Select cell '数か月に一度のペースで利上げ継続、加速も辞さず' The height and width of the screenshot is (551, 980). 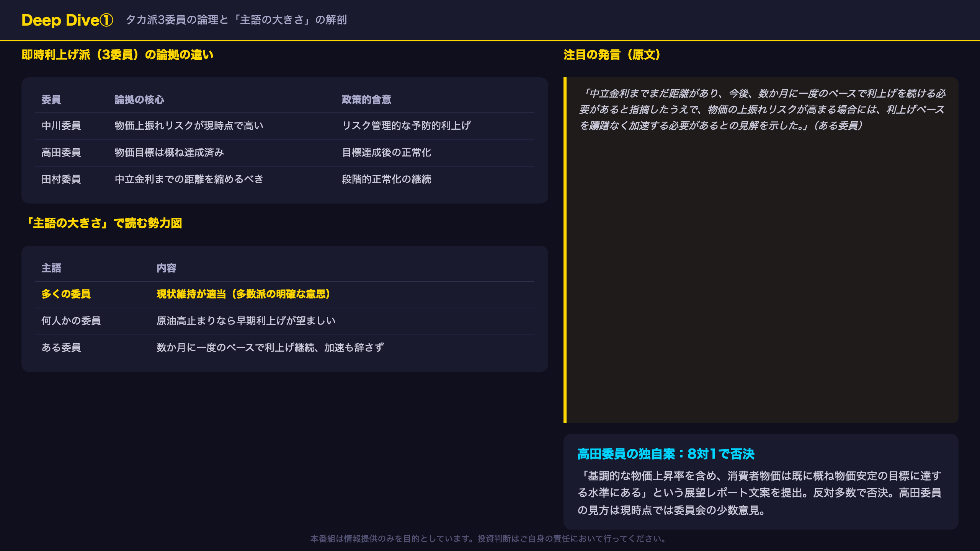pyautogui.click(x=270, y=347)
